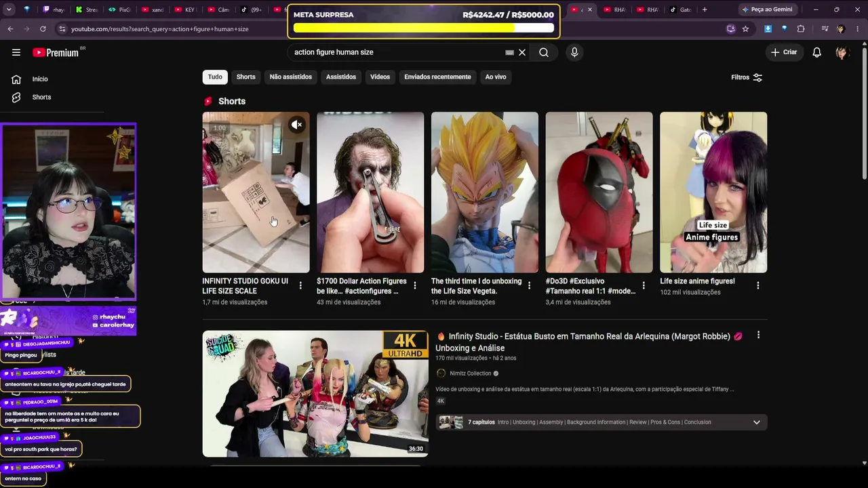
Task: Open the Infinity Studio Goku short thumbnail
Action: coord(256,192)
